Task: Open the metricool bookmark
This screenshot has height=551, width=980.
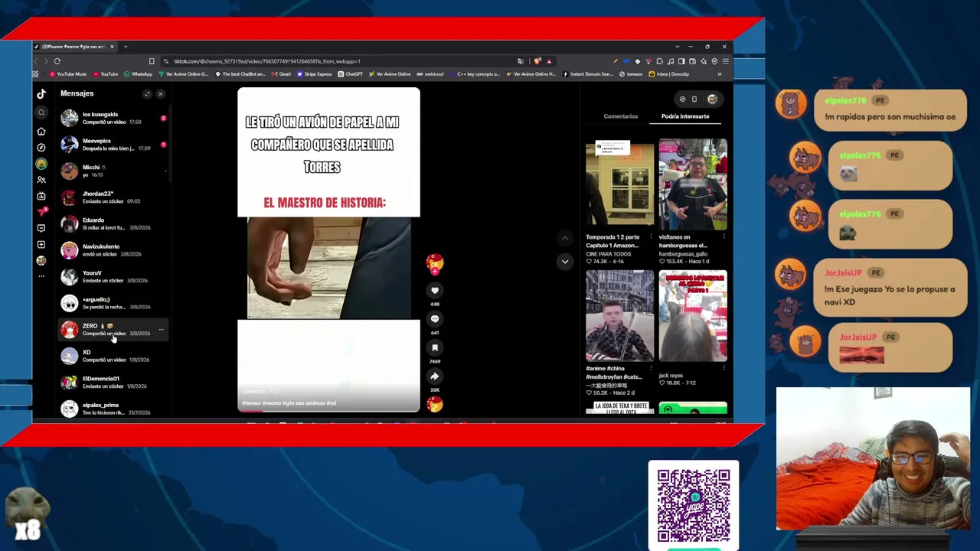Action: tap(430, 74)
